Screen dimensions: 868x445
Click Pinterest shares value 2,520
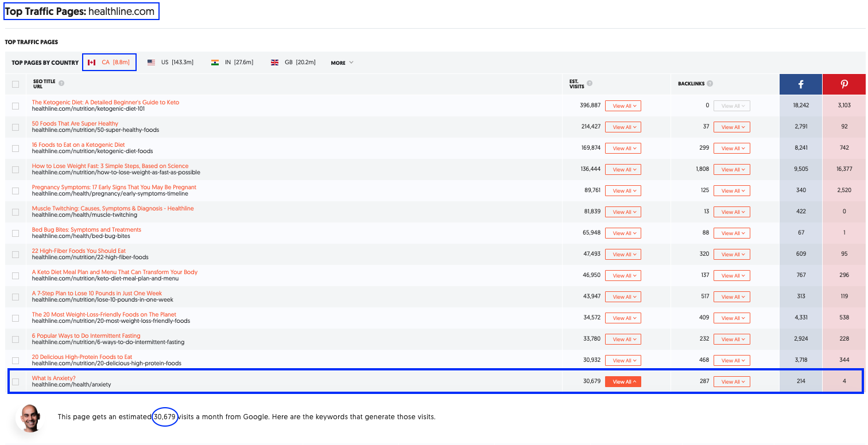tap(844, 190)
